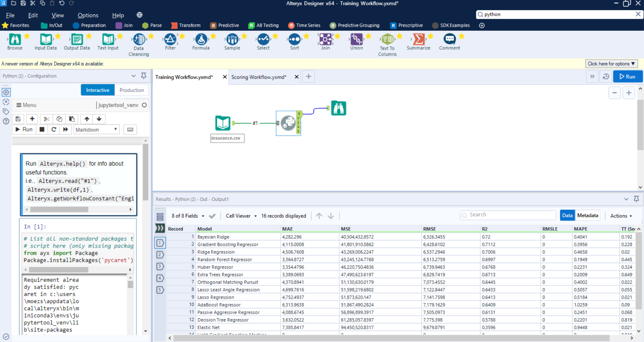
Task: Open the Cell Viewer dropdown
Action: [x=241, y=216]
